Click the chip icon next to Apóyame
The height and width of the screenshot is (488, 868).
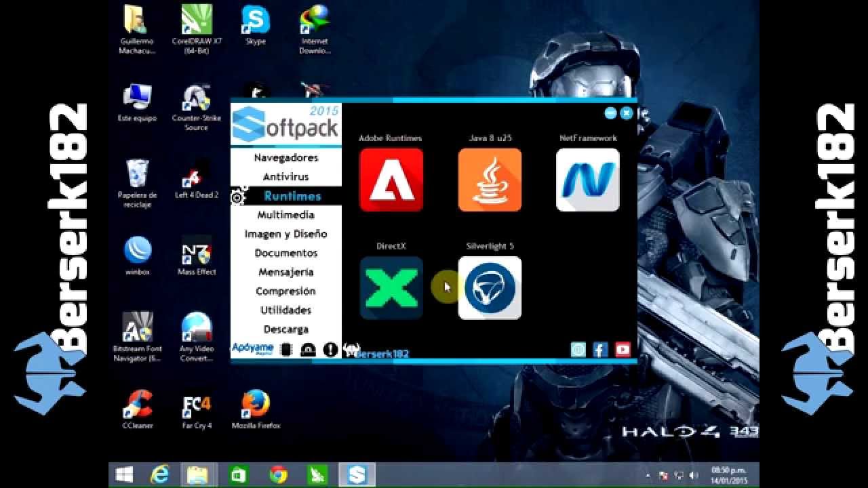click(x=286, y=350)
